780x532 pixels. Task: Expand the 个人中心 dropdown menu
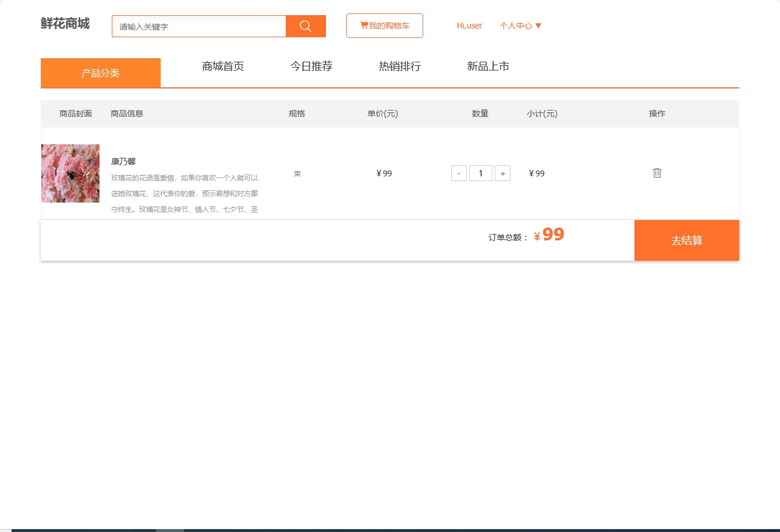[x=520, y=26]
